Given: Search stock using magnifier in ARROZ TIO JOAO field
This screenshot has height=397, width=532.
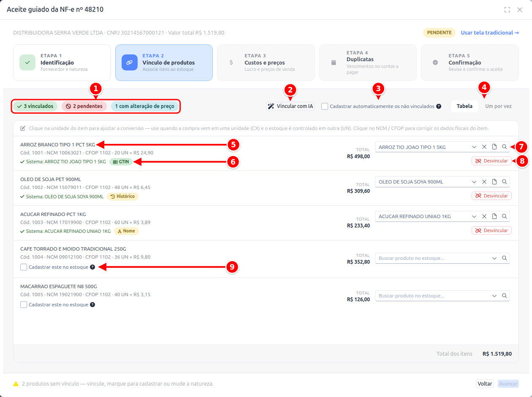Looking at the screenshot, I should [x=504, y=147].
